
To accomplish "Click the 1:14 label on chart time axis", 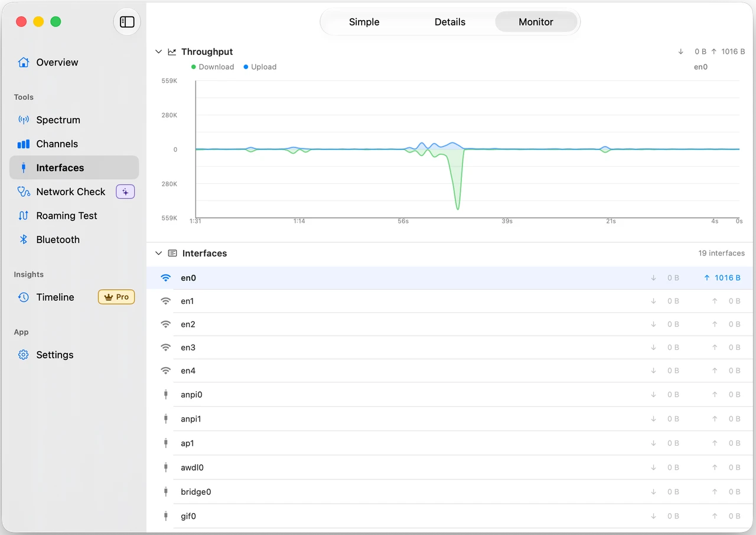I will coord(299,221).
